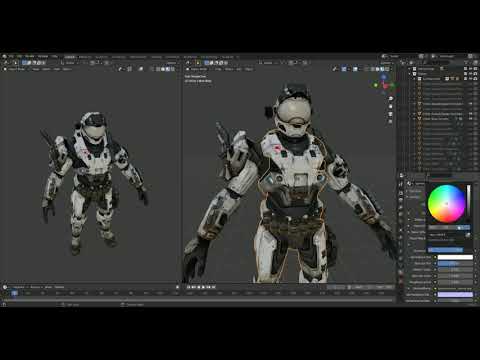480x360 pixels.
Task: Enable solid shading in left viewport
Action: (163, 69)
